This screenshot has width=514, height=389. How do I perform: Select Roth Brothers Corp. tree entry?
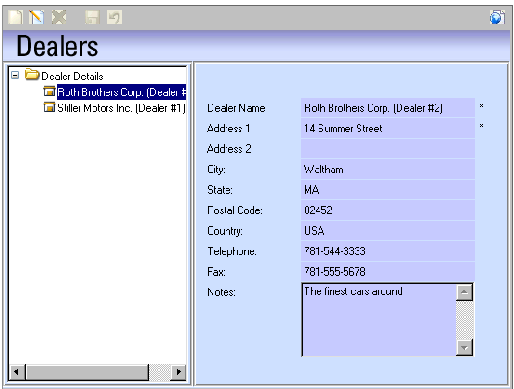tap(121, 92)
